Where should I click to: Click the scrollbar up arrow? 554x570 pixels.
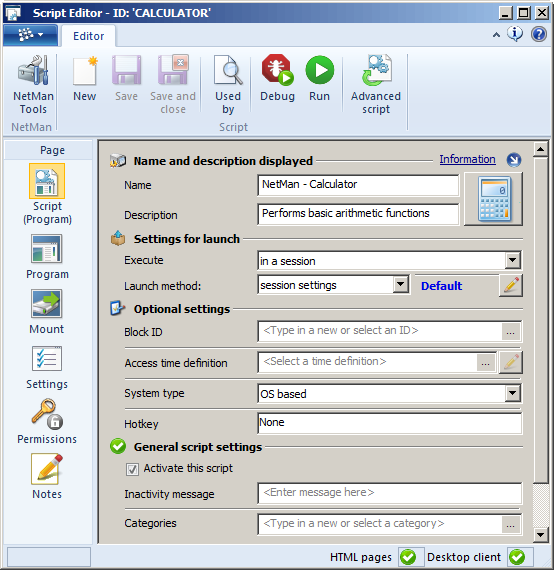coord(541,149)
